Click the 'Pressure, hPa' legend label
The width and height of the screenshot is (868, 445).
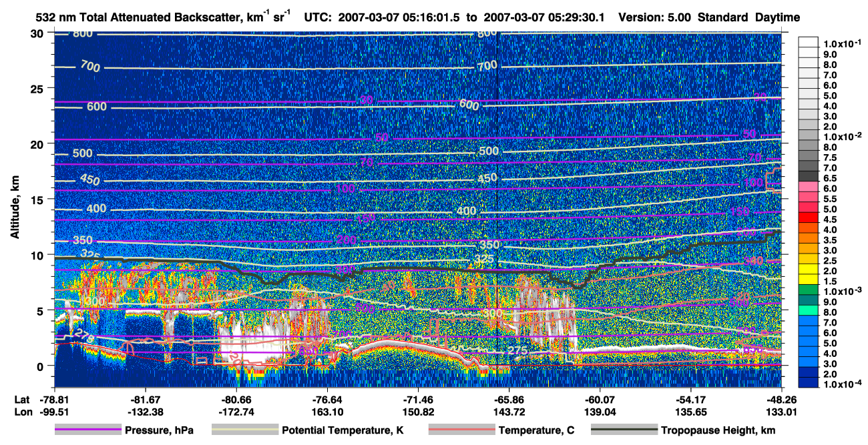click(160, 430)
